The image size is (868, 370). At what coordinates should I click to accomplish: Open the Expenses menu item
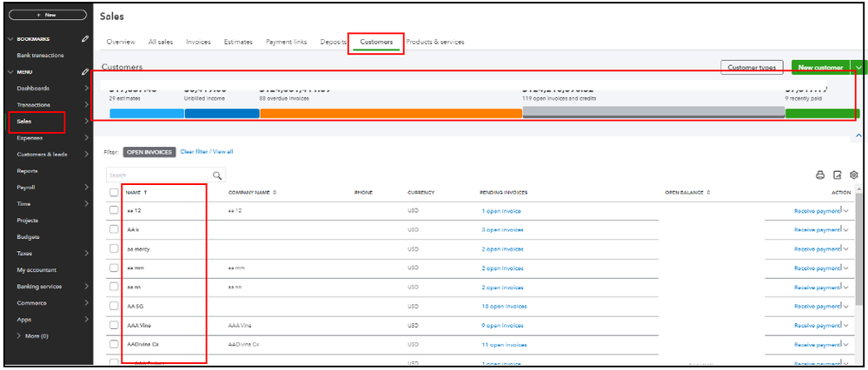[x=30, y=138]
